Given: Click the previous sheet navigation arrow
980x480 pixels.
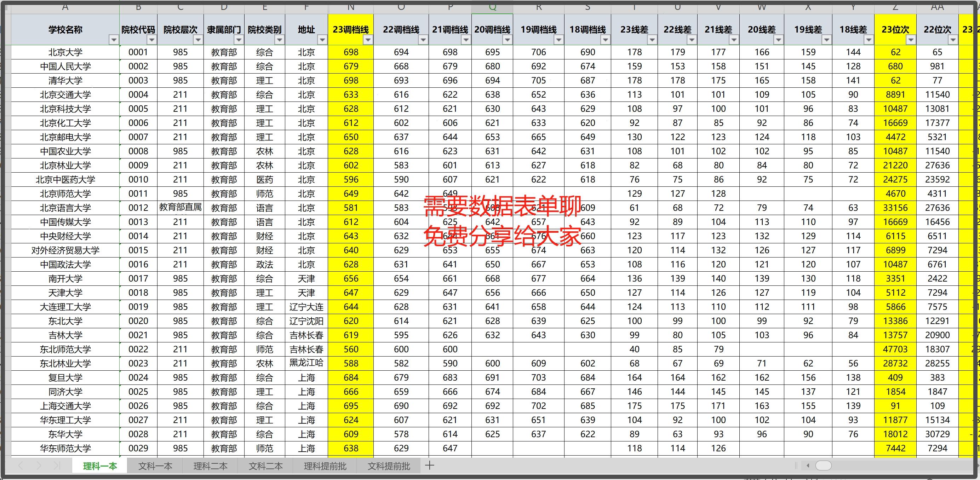Looking at the screenshot, I should tap(21, 466).
